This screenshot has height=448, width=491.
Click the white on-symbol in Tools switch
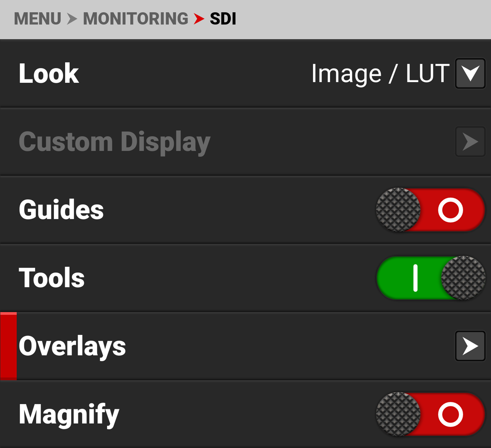[415, 278]
